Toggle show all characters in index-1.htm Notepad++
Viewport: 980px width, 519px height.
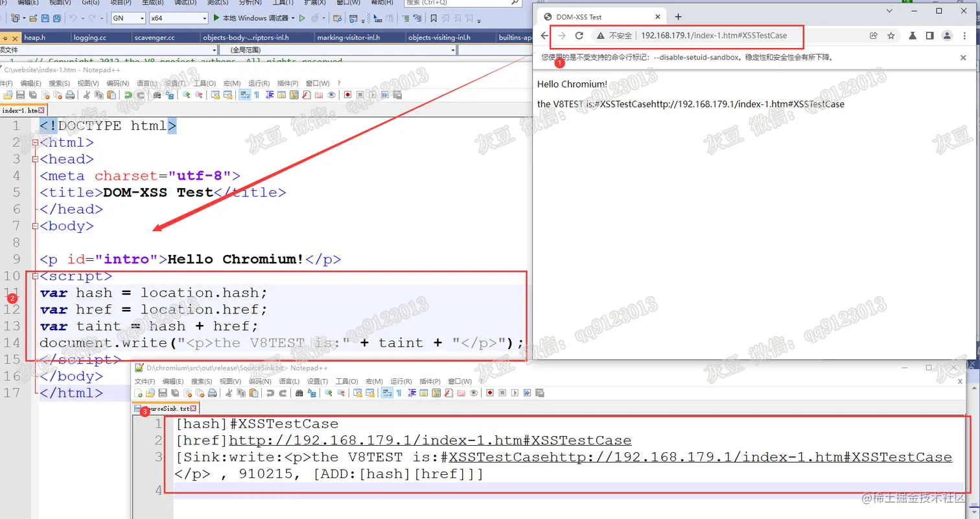click(x=257, y=95)
